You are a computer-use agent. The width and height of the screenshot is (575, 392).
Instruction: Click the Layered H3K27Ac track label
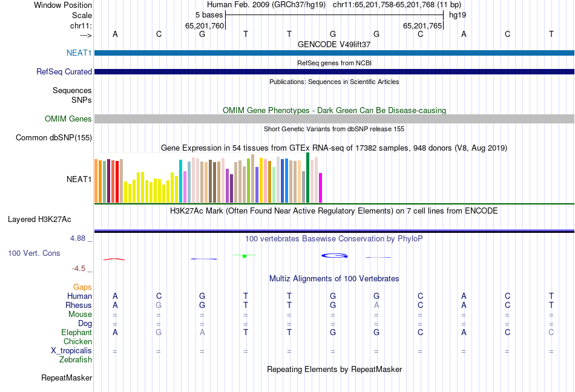pos(39,219)
